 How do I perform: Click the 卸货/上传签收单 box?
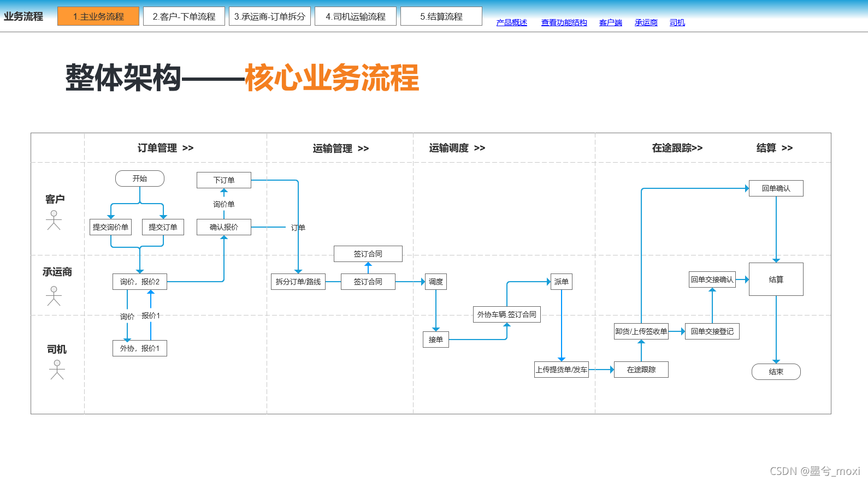[x=641, y=331]
